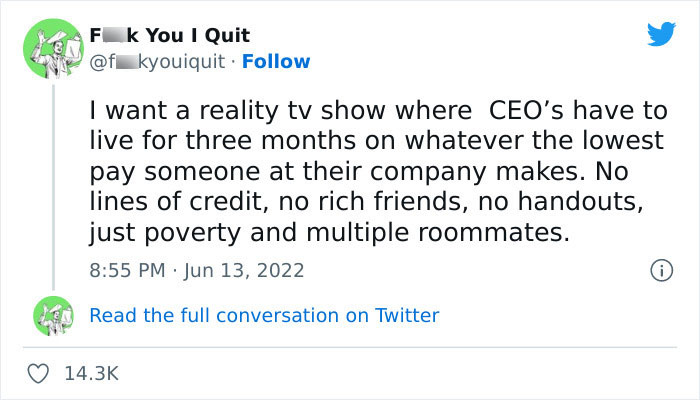Click the word 'Twitter' in conversation link
Image resolution: width=700 pixels, height=400 pixels.
coord(406,315)
